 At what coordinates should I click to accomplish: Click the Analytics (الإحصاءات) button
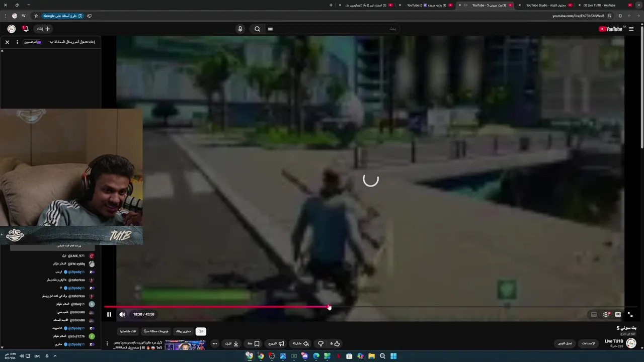pos(588,343)
